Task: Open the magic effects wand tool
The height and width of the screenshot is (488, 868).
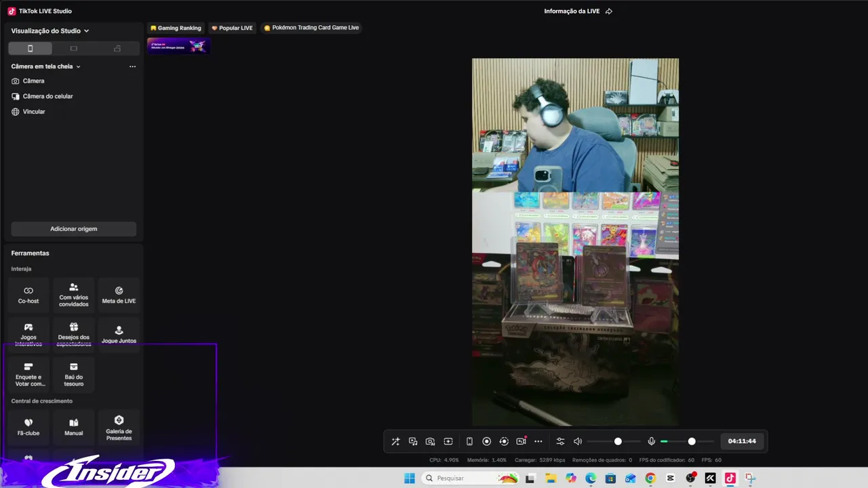Action: [x=395, y=441]
